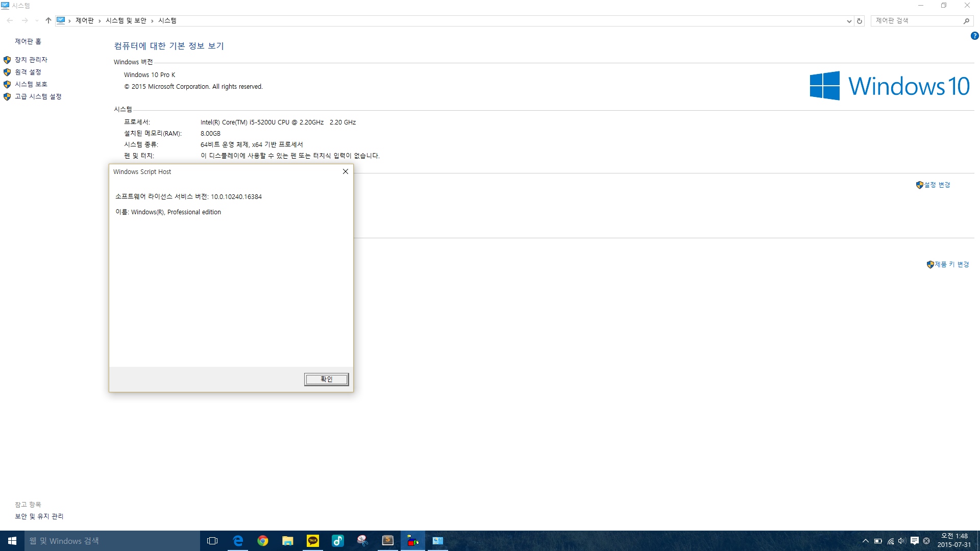The image size is (980, 551).
Task: Expand the chevron after 제어판 breadcrumb
Action: pyautogui.click(x=100, y=20)
